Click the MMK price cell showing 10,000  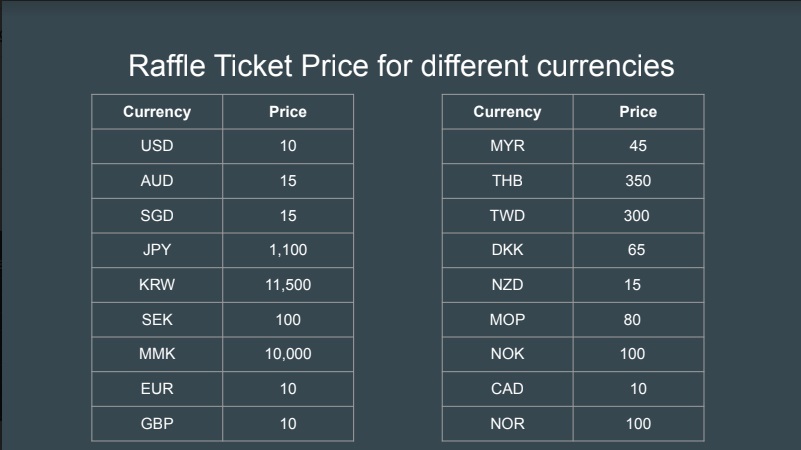(288, 354)
